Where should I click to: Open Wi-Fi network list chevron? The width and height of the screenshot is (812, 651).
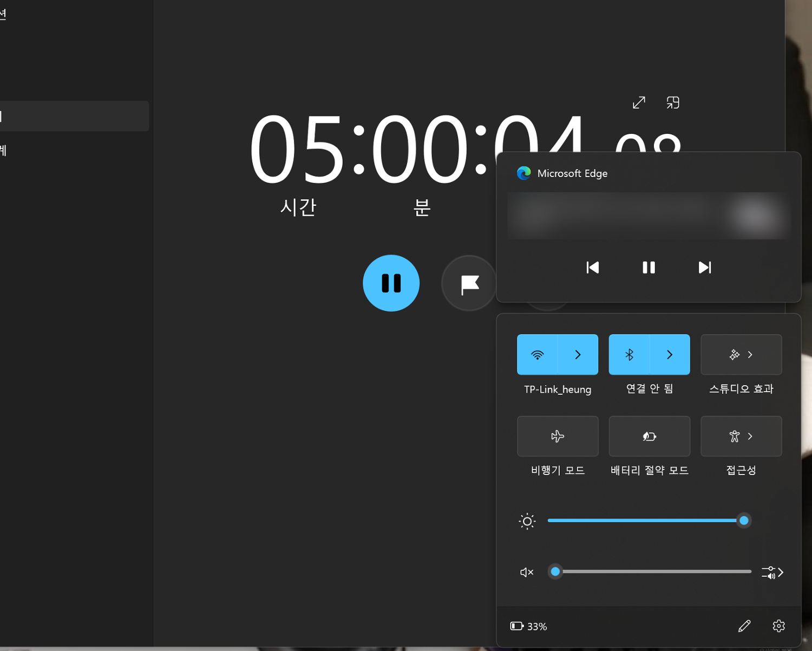578,355
